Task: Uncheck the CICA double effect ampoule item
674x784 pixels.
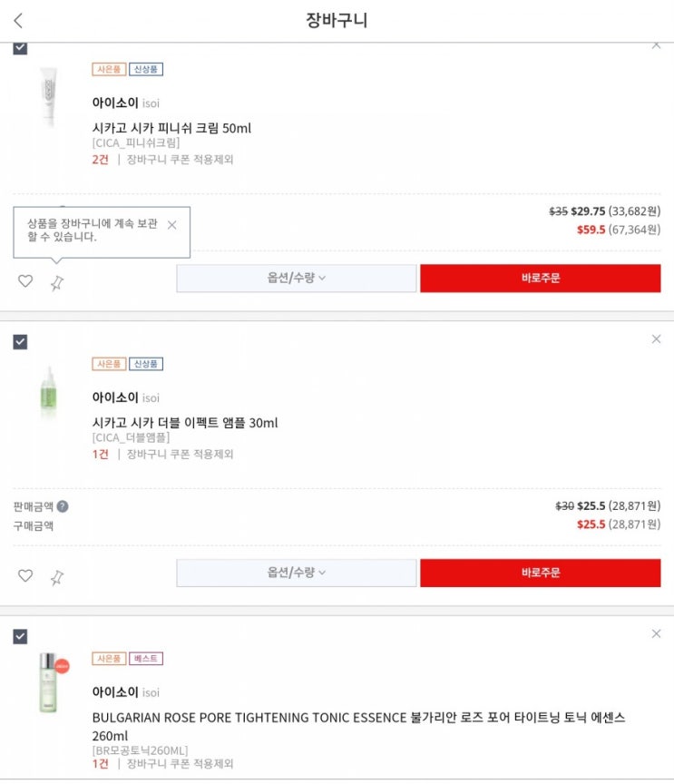Action: 20,342
